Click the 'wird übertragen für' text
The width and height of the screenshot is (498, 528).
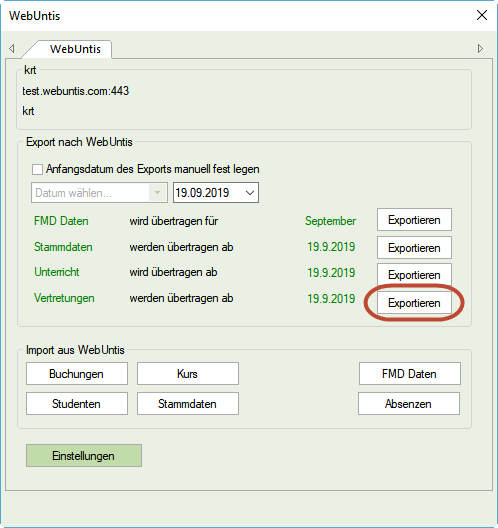174,221
